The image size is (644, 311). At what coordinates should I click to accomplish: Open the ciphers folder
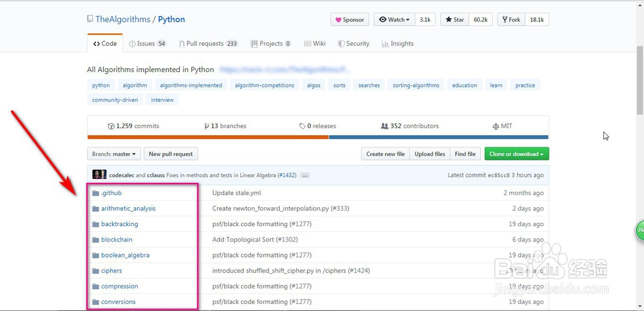111,270
